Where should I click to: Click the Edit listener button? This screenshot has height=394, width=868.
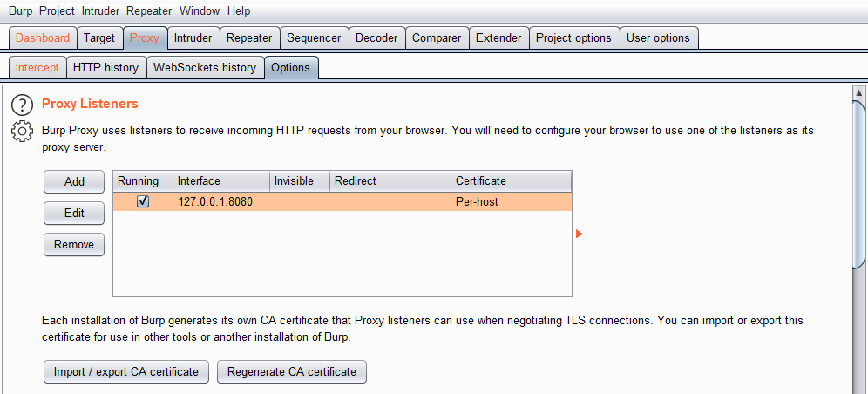[74, 213]
